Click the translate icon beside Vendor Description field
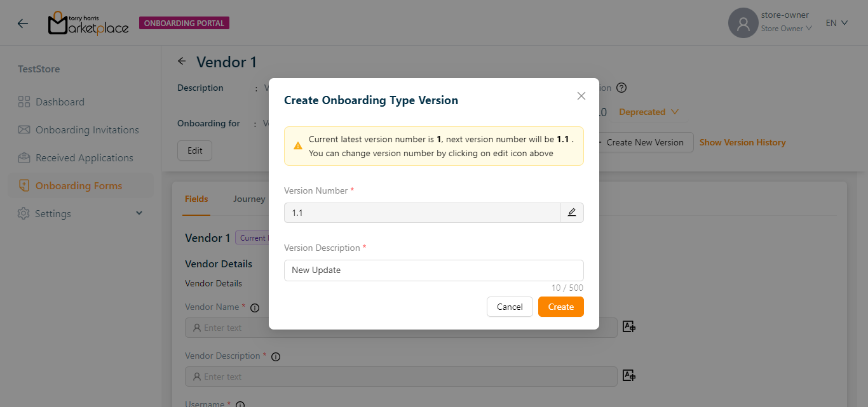 [628, 376]
